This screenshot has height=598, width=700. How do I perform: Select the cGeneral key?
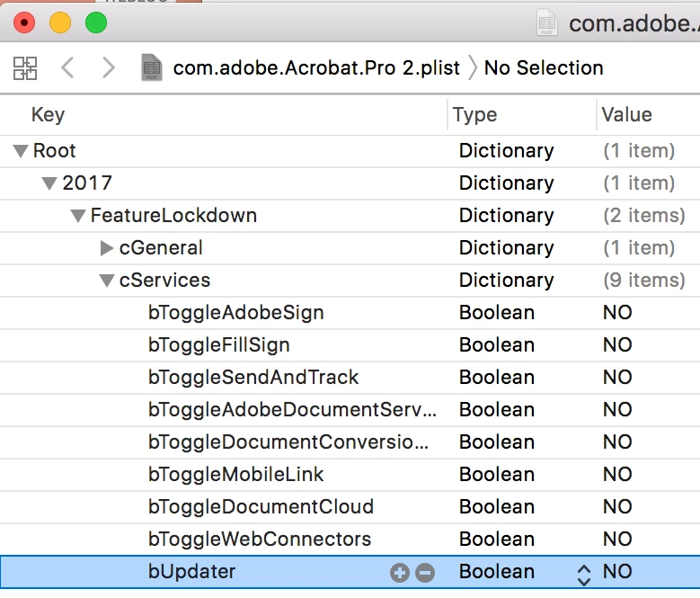161,248
